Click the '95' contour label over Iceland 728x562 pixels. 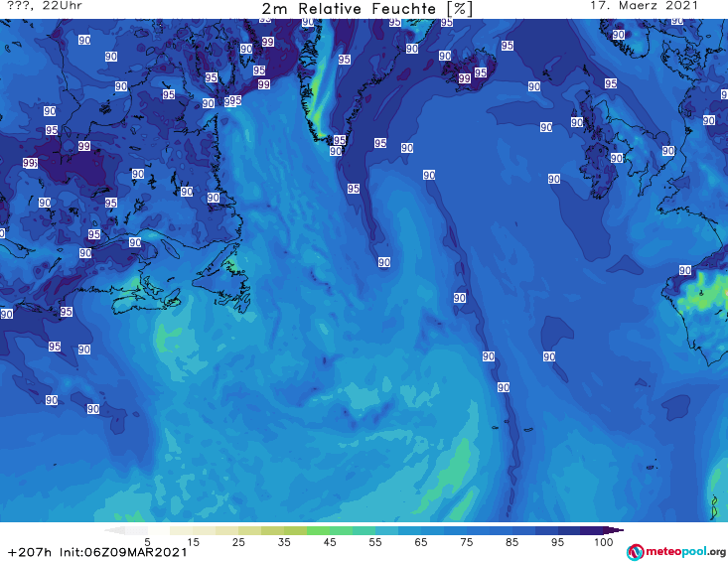point(481,72)
